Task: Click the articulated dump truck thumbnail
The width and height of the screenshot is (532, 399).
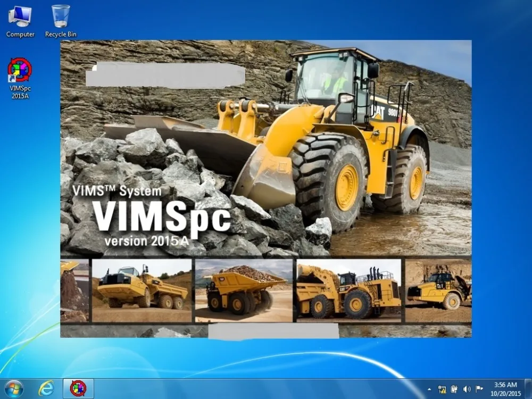Action: [142, 290]
